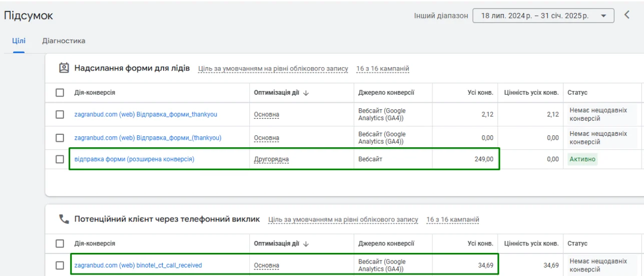Viewport: 644px width, 276px height.
Task: Switch to the Діагностика tab
Action: (x=64, y=41)
